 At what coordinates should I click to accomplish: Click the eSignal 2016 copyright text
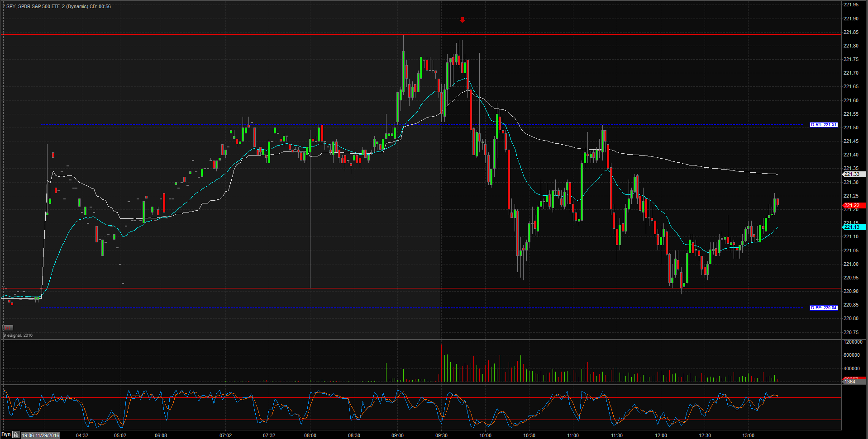18,335
